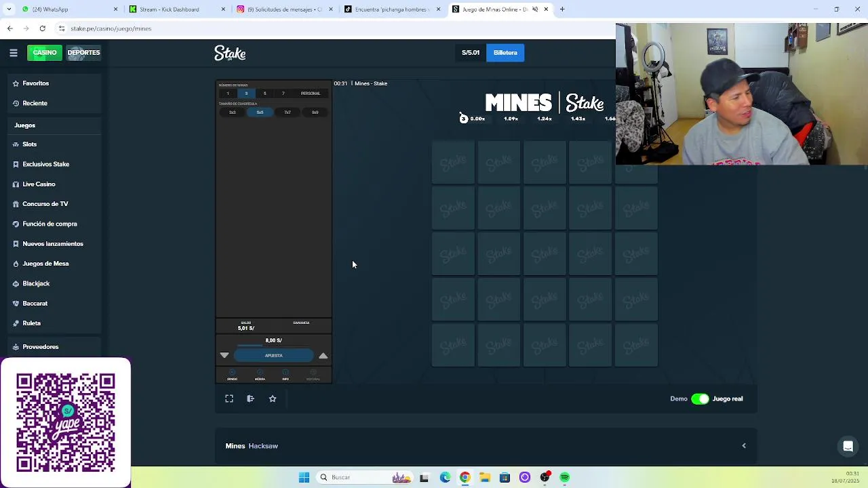
Task: Set number of mines to 3
Action: click(x=246, y=94)
